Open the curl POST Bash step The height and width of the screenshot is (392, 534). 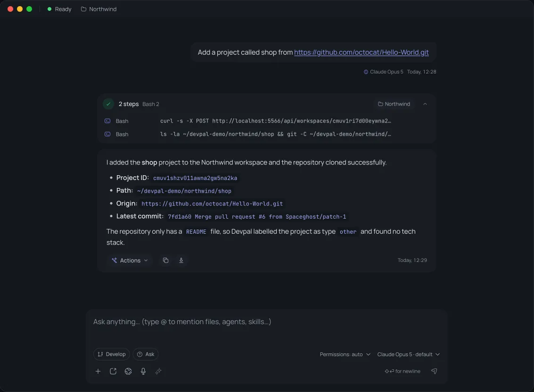[x=266, y=121]
